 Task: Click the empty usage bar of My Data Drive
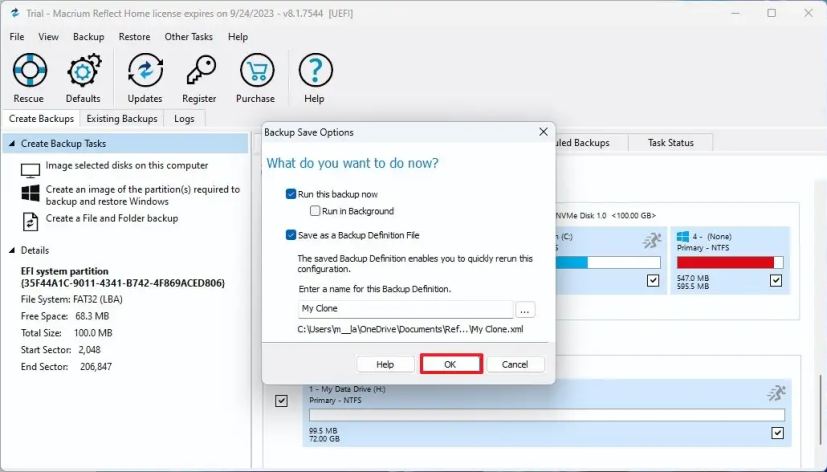546,415
